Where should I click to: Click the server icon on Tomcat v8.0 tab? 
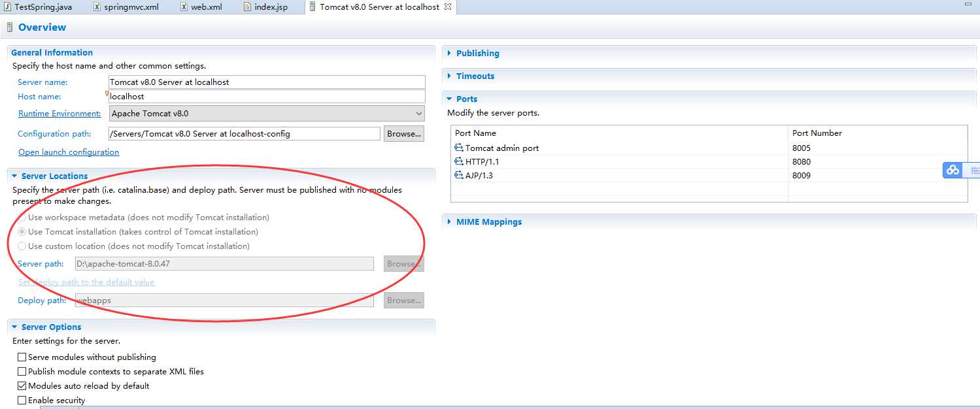click(313, 7)
